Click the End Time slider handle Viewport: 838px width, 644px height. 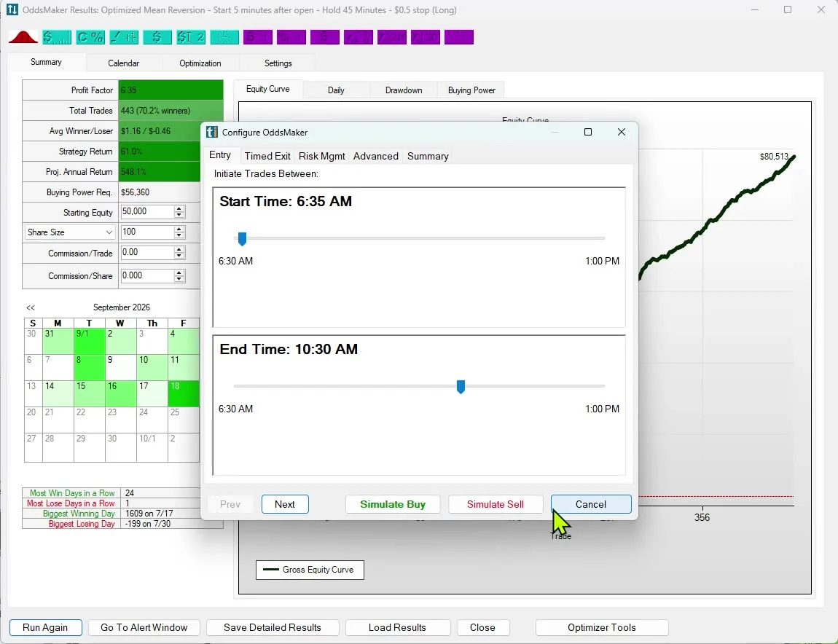coord(461,386)
